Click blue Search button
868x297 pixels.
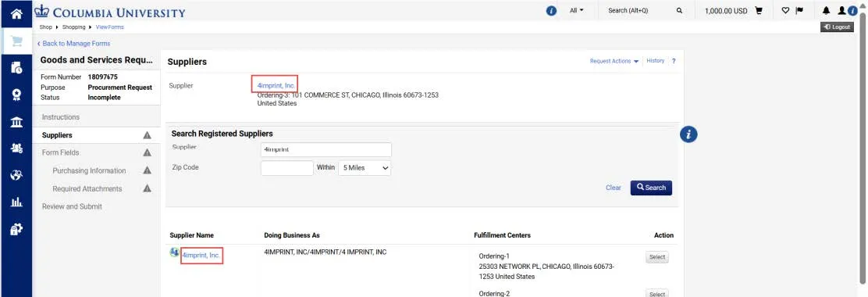[x=651, y=188]
